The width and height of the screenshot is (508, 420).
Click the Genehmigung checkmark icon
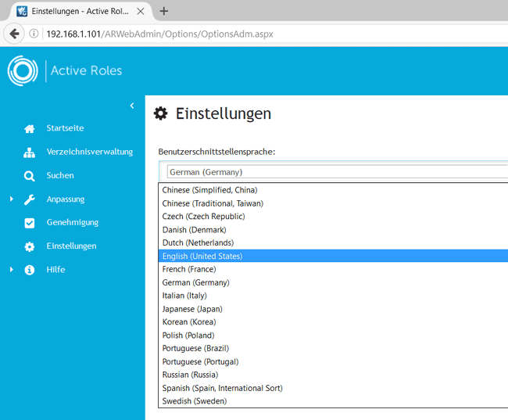click(x=30, y=223)
